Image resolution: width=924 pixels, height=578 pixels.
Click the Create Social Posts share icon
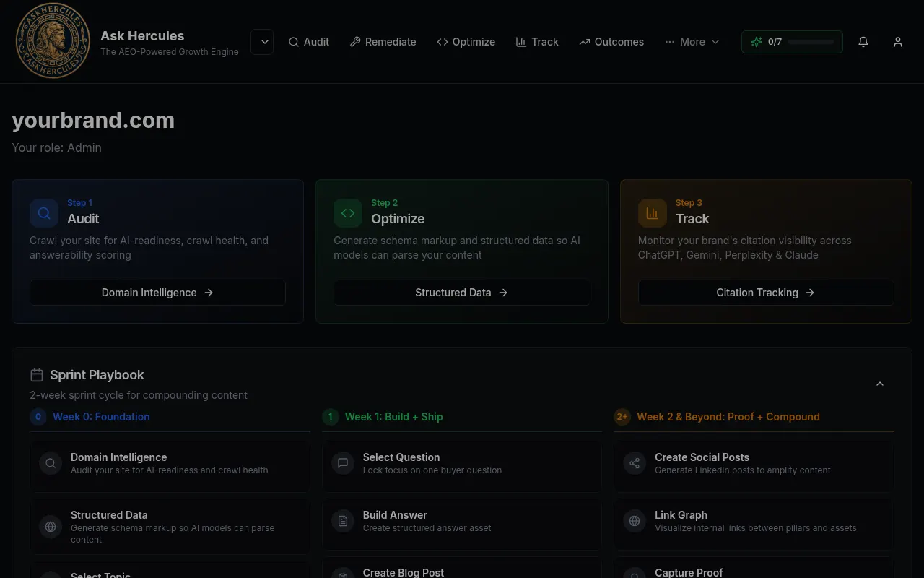pos(635,463)
